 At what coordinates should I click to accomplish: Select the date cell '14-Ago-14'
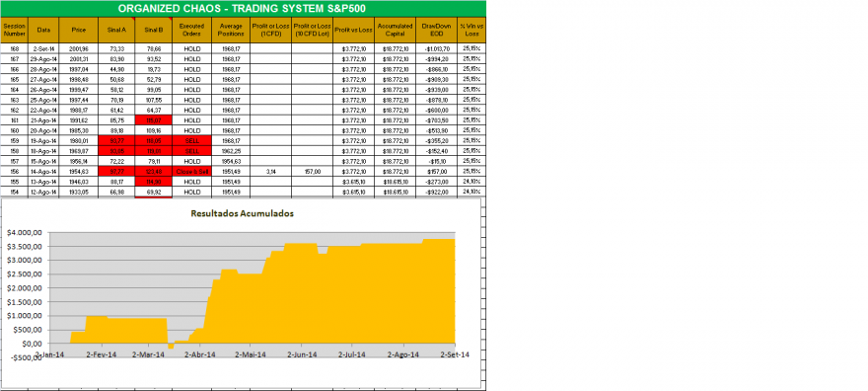(x=43, y=172)
